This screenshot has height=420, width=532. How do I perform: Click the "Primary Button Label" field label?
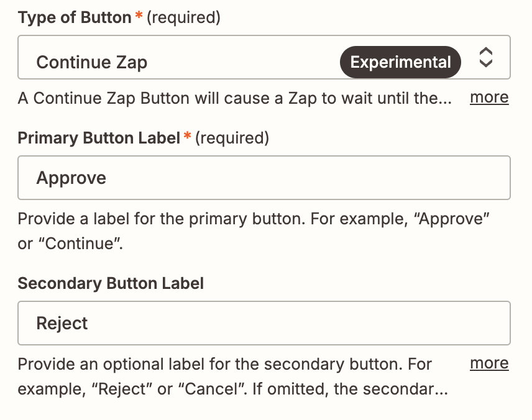click(x=98, y=138)
